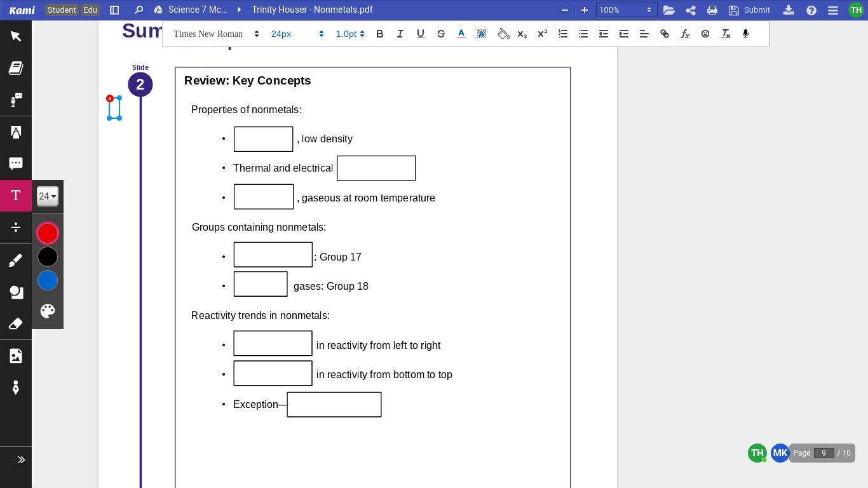Open the Times New Roman font dropdown
This screenshot has width=868, height=488.
pos(216,34)
